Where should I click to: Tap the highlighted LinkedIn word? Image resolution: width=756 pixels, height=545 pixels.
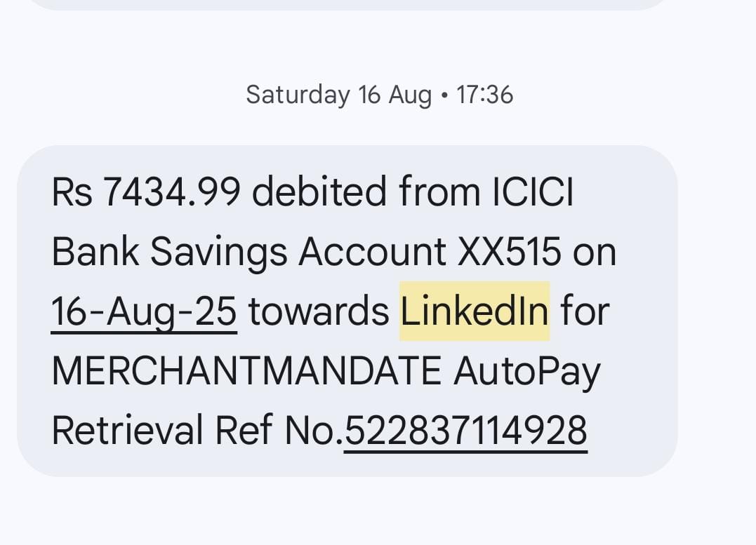click(475, 311)
